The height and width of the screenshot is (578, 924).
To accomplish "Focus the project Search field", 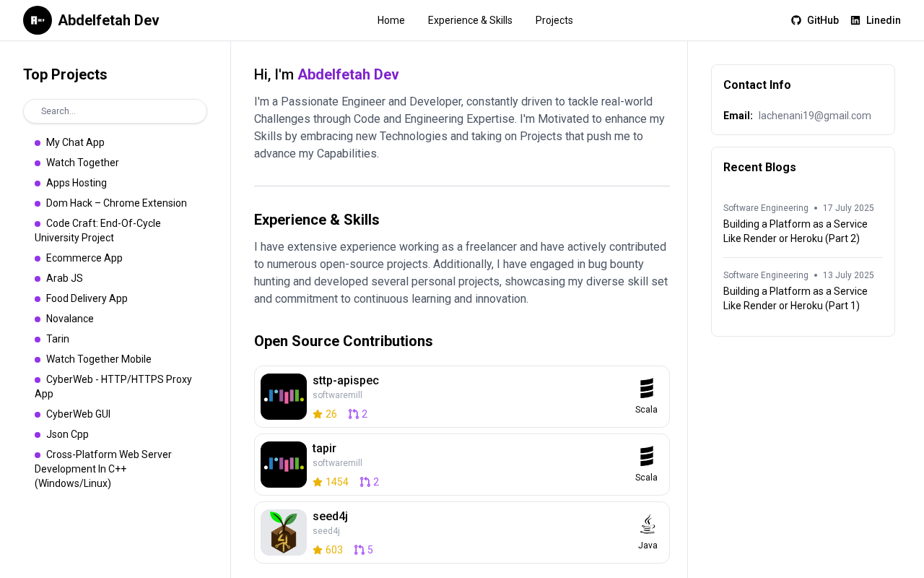I will pos(115,111).
